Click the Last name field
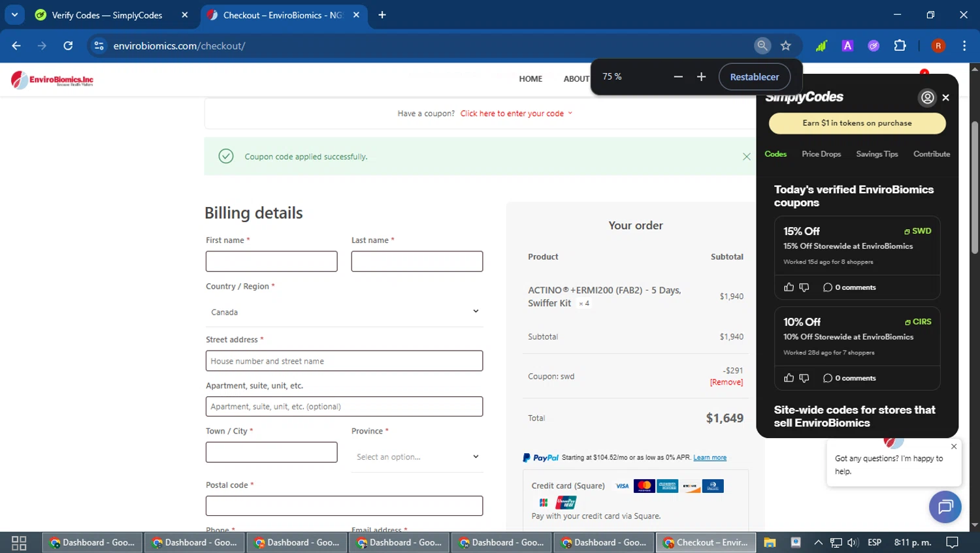The width and height of the screenshot is (980, 553). point(417,261)
